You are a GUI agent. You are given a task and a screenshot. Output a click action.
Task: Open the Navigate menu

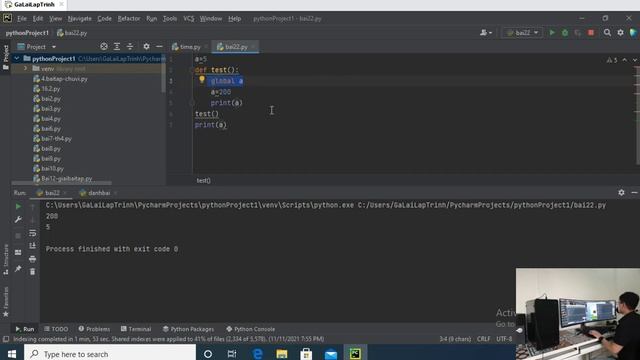pyautogui.click(x=80, y=19)
